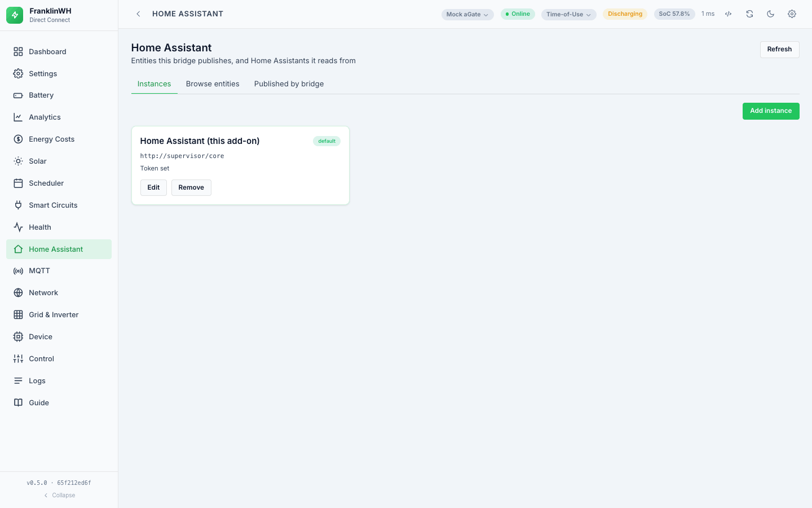
Task: Click the Online status badge
Action: click(x=518, y=14)
